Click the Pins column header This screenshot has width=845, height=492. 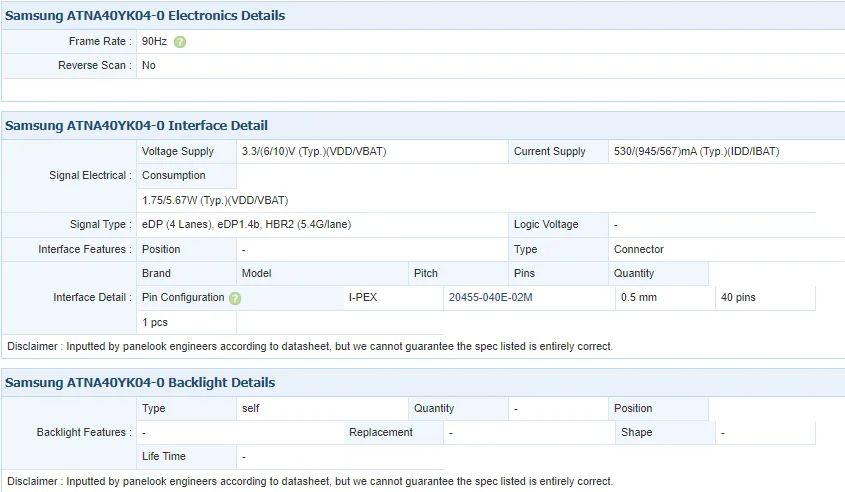click(558, 273)
